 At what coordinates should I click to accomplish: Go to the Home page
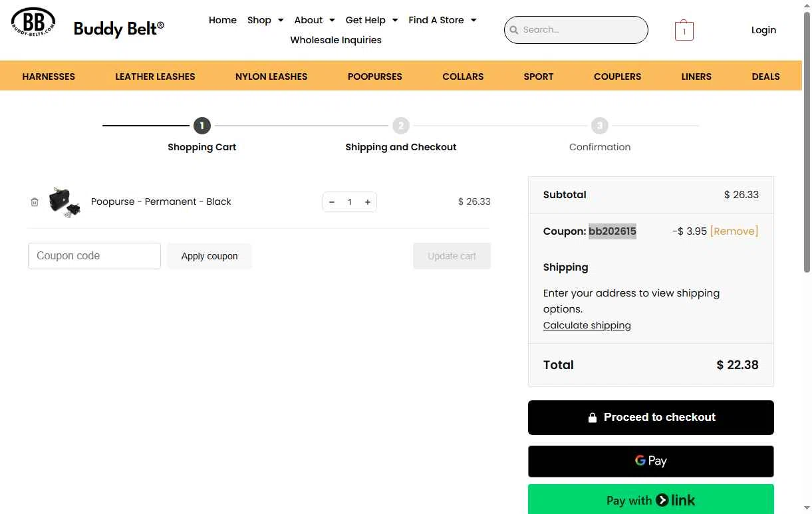tap(223, 20)
